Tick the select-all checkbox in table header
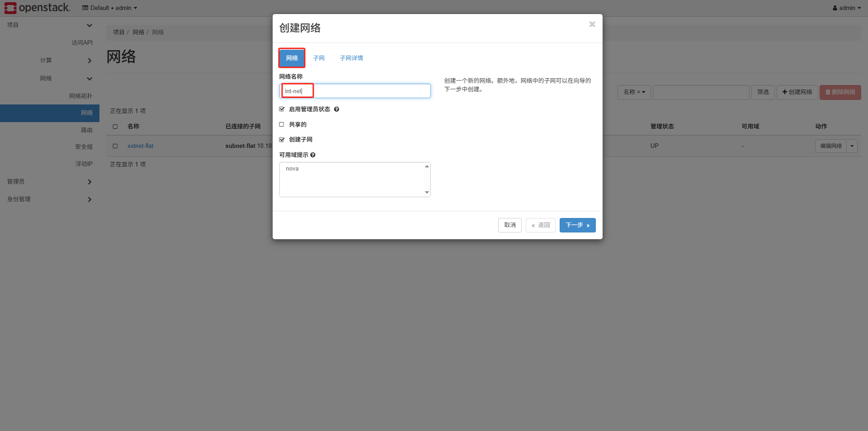Screen dimensions: 868x431 tap(115, 127)
